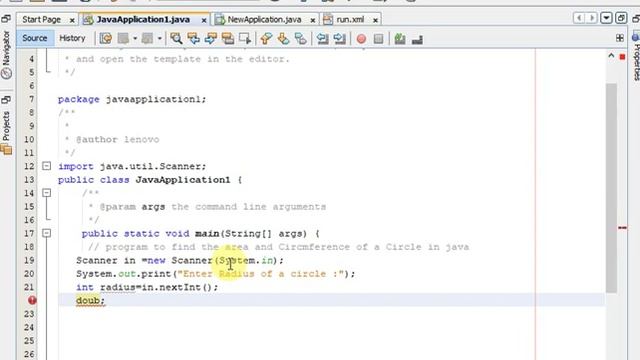This screenshot has height=360, width=640.
Task: Click the vertical scrollbar thumb in editor
Action: coord(611,188)
